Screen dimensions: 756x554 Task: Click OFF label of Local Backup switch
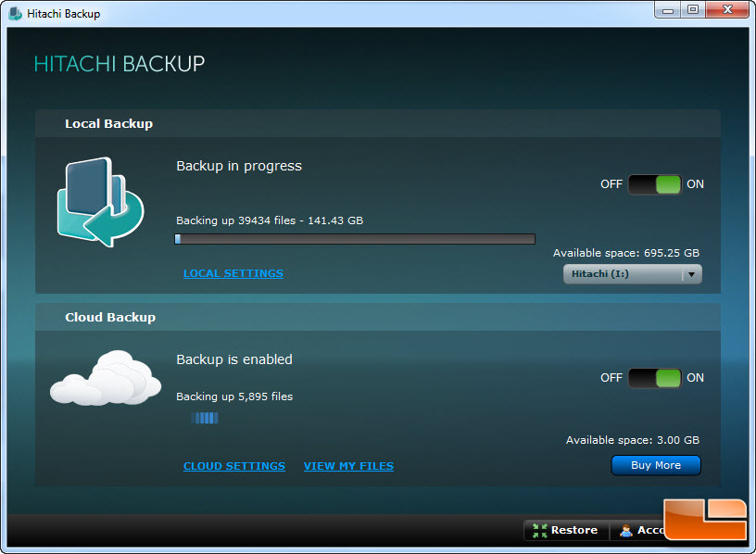coord(611,184)
